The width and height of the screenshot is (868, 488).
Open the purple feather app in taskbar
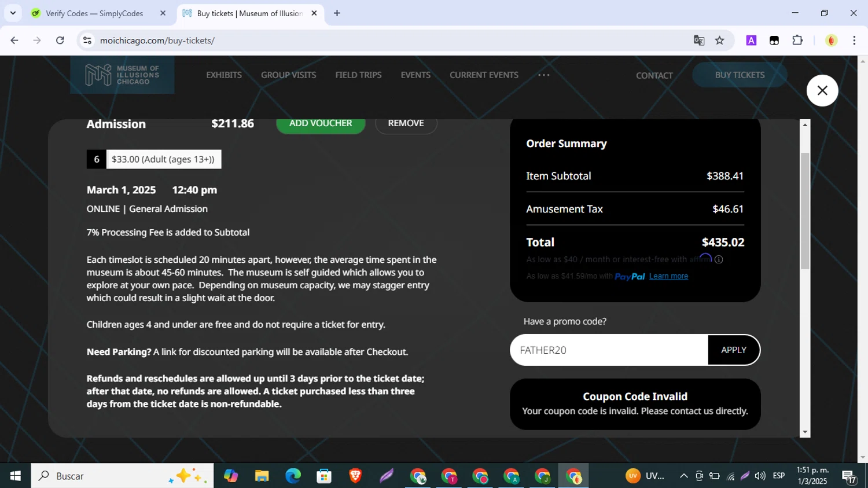coord(387,476)
